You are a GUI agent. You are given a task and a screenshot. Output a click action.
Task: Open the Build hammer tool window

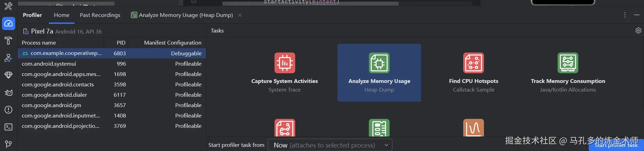pos(9,41)
